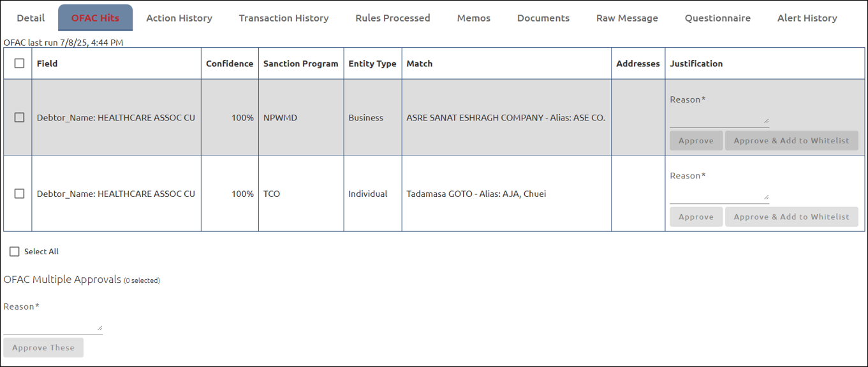Open the Detail tab
The width and height of the screenshot is (868, 367).
coord(31,18)
